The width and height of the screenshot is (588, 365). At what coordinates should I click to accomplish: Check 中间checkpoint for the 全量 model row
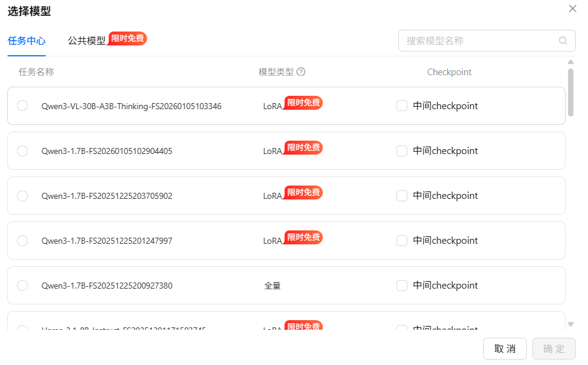click(x=401, y=285)
